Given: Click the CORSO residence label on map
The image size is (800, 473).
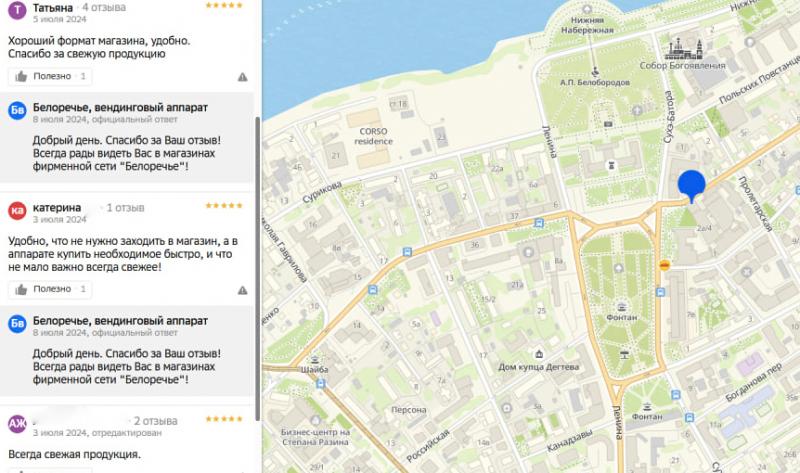Looking at the screenshot, I should [370, 135].
